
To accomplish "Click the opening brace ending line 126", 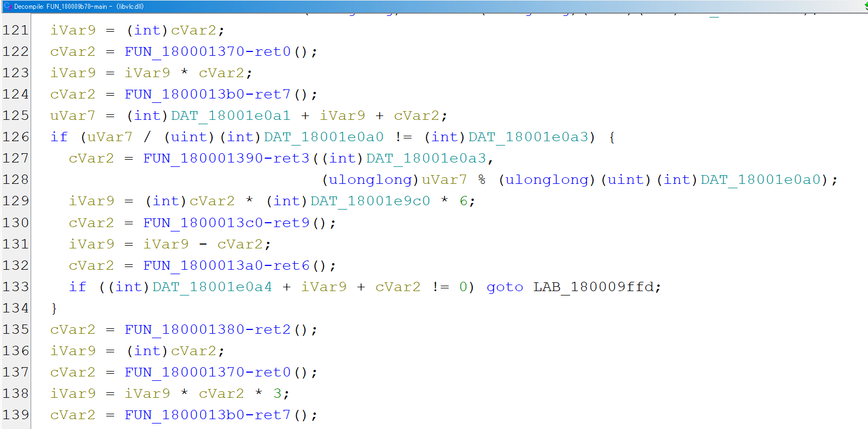I will (x=612, y=137).
